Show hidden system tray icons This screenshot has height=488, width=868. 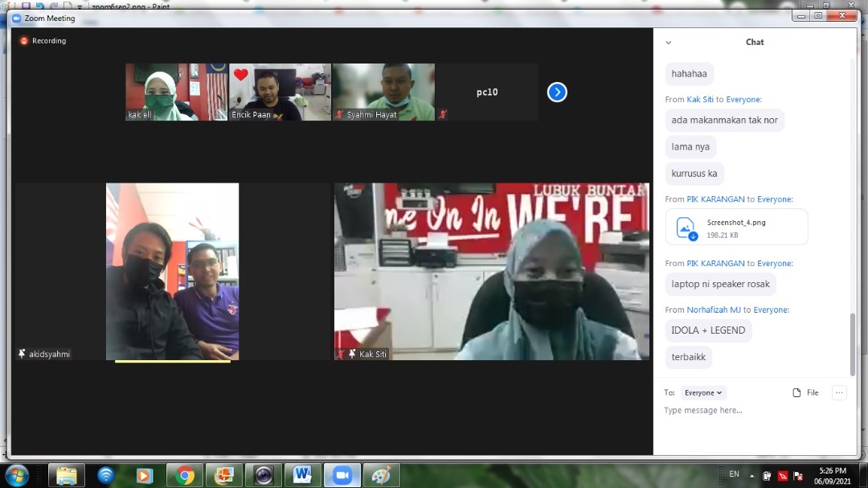[752, 475]
